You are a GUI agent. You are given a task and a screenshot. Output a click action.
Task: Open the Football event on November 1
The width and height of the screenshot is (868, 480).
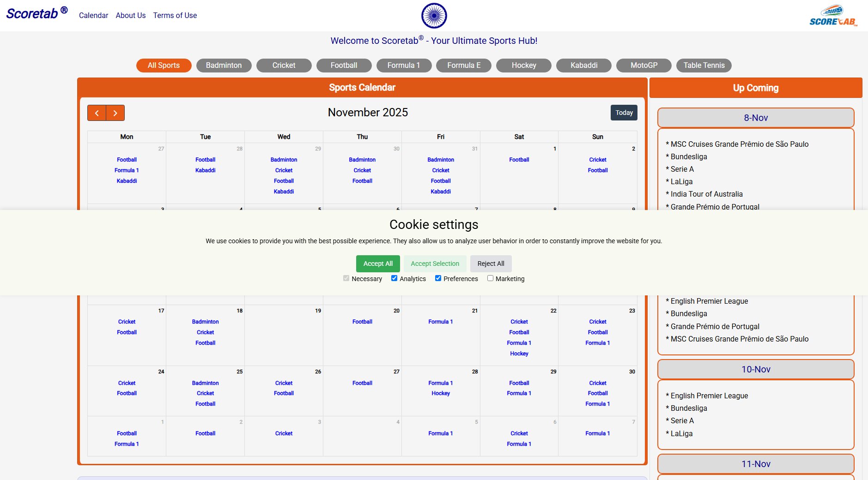coord(519,159)
